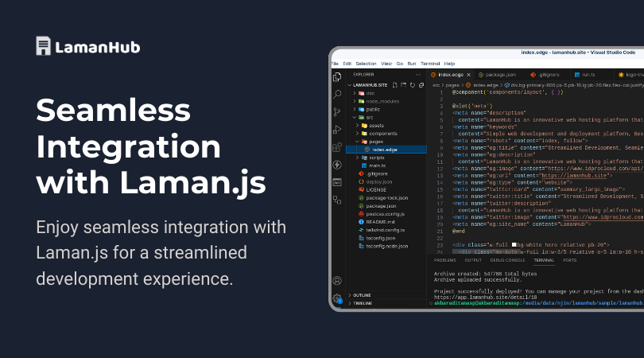Click the LICENSE file icon in tree
Image resolution: width=644 pixels, height=358 pixels.
(361, 190)
